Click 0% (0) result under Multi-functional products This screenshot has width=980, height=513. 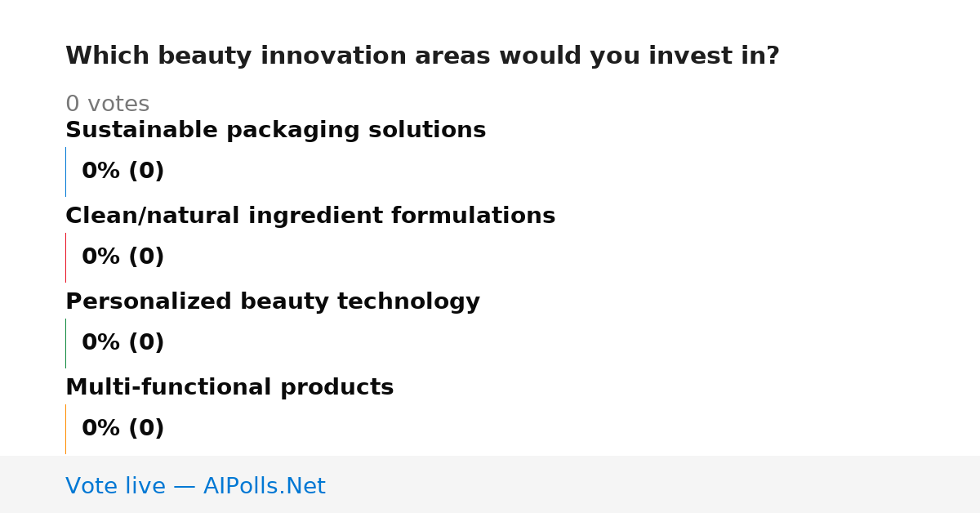[x=122, y=429]
